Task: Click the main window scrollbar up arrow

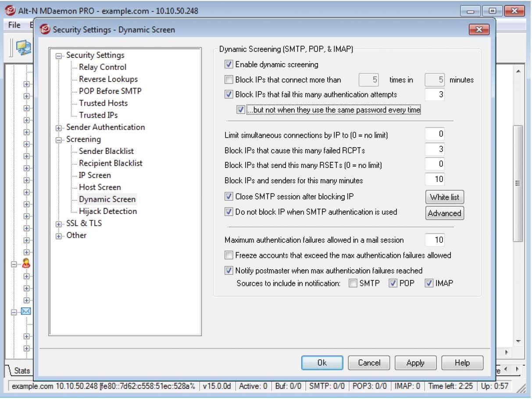Action: point(518,71)
